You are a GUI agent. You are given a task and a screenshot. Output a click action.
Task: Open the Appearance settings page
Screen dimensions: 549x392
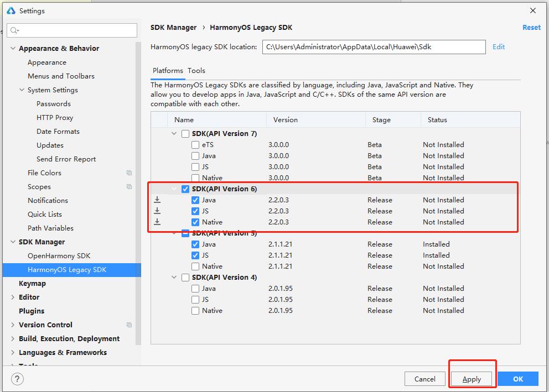click(x=47, y=62)
